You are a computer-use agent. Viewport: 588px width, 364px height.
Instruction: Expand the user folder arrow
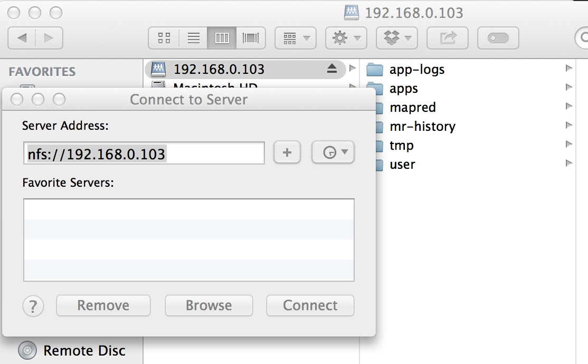568,163
